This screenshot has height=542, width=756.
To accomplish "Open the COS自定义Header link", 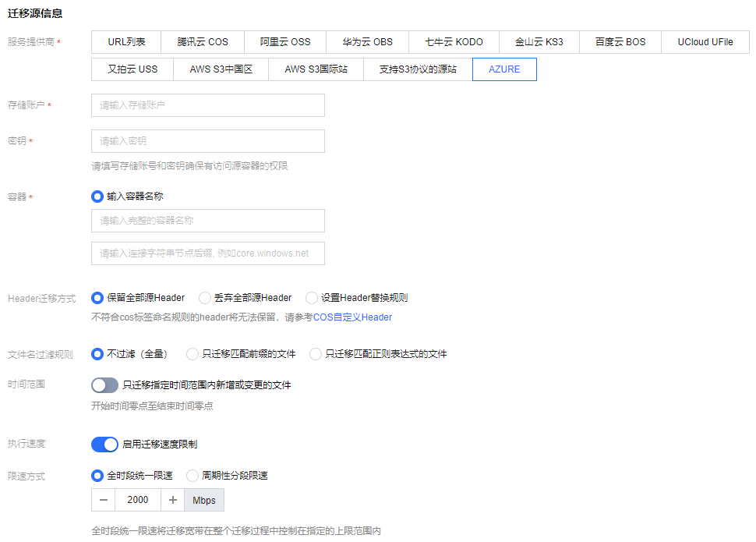I will click(352, 317).
